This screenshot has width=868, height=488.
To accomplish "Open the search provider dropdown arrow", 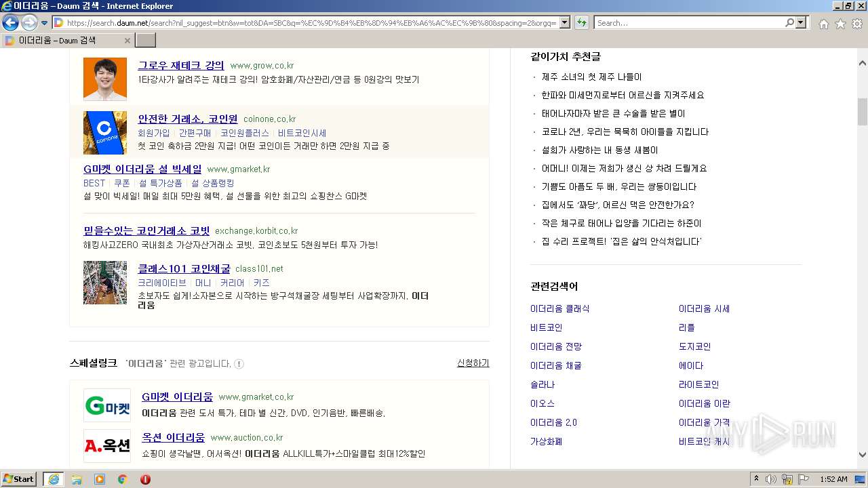I will [802, 23].
